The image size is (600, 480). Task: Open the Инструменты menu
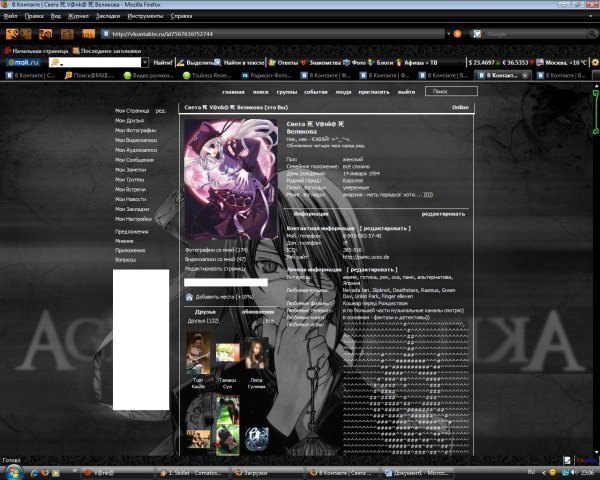point(145,16)
